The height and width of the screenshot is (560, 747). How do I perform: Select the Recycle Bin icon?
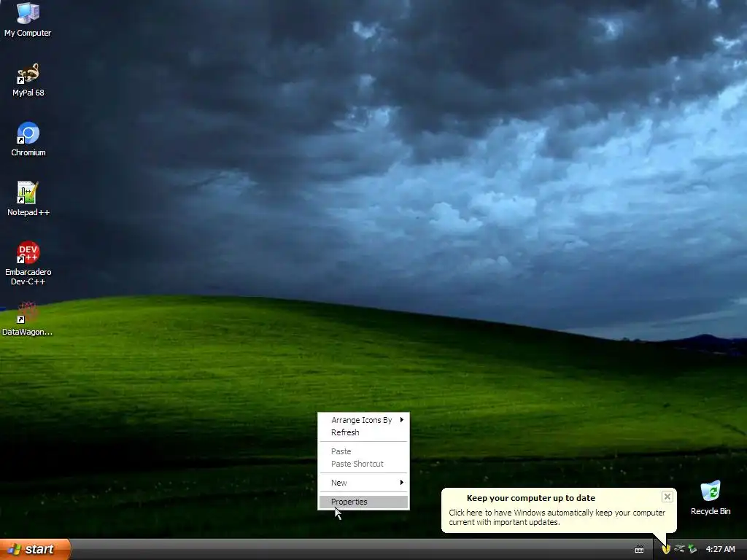click(x=711, y=498)
